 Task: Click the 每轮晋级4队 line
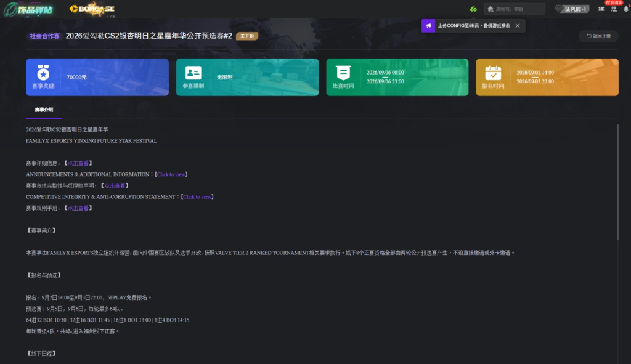coord(73,331)
